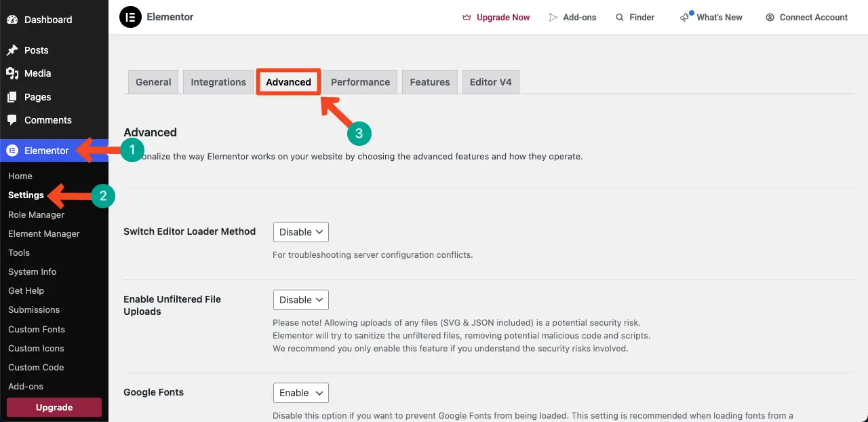Viewport: 868px width, 422px height.
Task: Open the Features tab
Action: coord(430,82)
